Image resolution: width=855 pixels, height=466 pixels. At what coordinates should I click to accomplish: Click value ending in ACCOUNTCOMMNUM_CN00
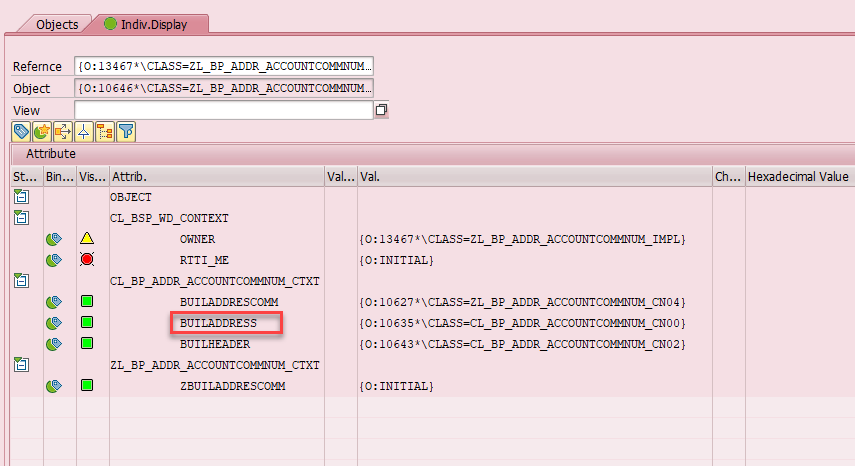point(522,323)
